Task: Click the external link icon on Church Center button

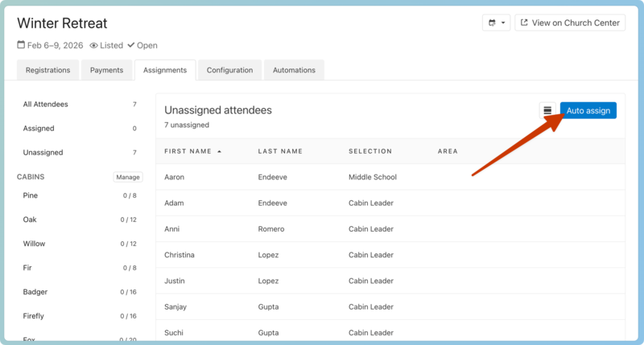Action: pos(525,23)
